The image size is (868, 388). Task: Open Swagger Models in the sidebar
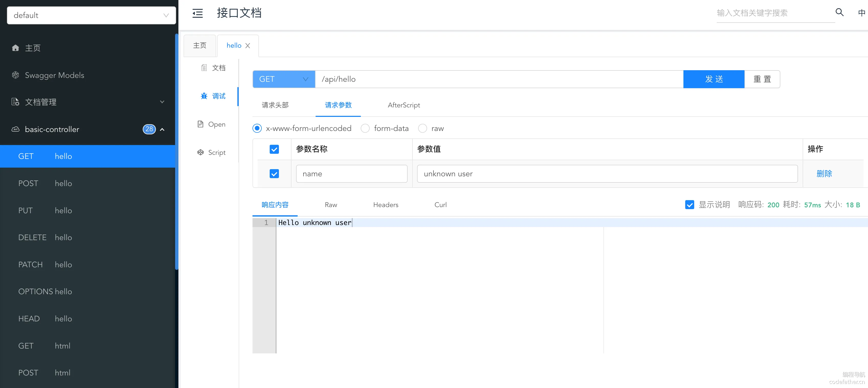click(x=88, y=75)
